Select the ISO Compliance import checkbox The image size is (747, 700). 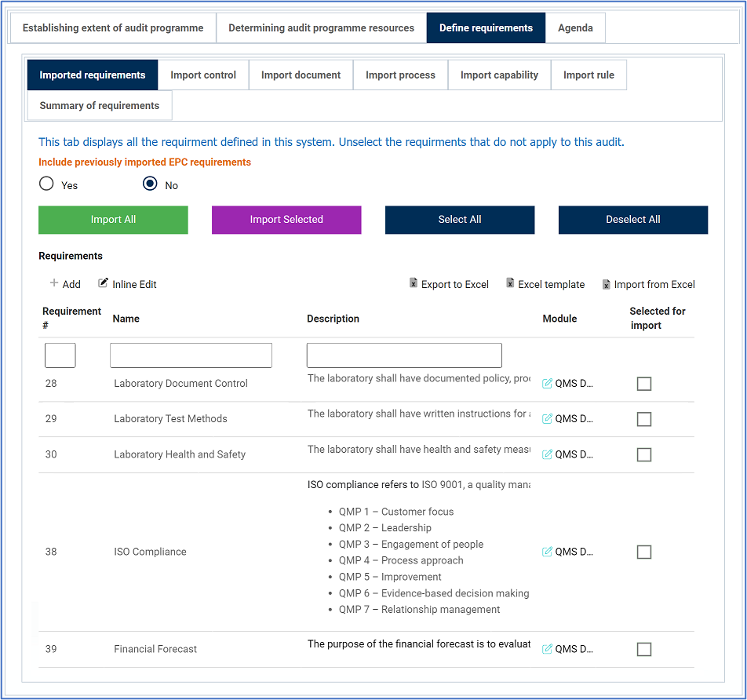(x=644, y=552)
